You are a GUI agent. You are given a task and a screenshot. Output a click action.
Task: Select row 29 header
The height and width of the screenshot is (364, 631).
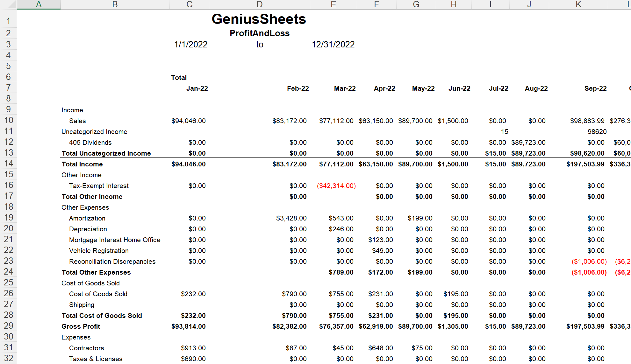[9, 326]
